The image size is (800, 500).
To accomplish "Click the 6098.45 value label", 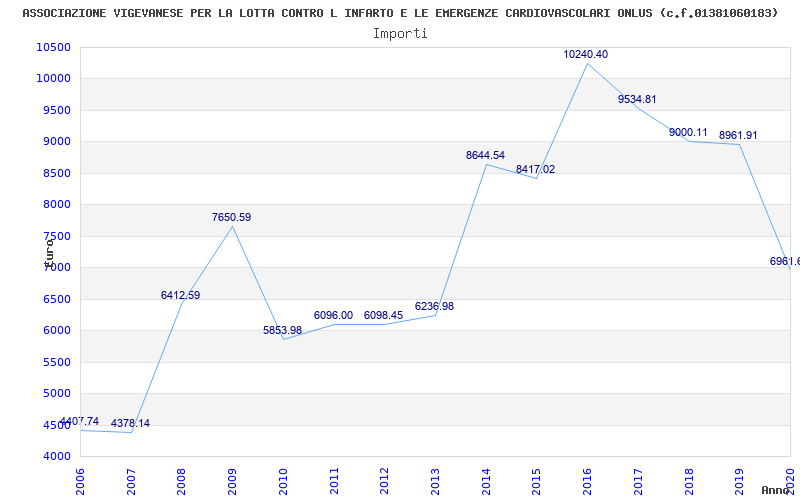I will pyautogui.click(x=383, y=315).
